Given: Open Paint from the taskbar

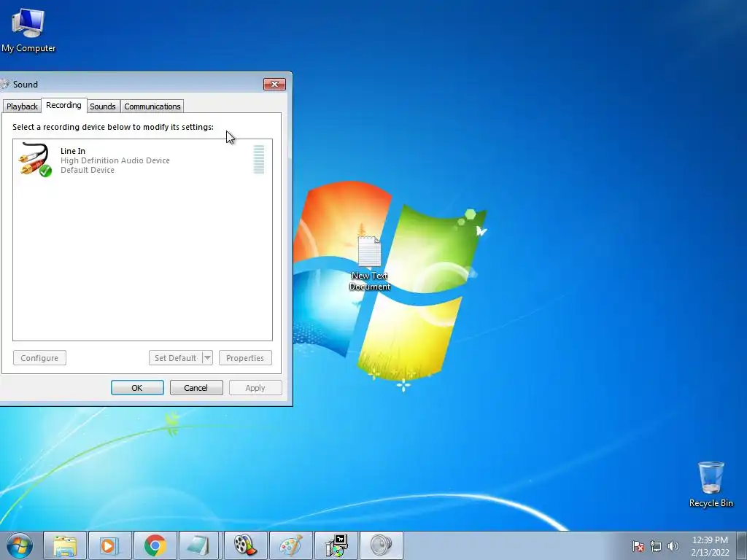Looking at the screenshot, I should pos(290,545).
